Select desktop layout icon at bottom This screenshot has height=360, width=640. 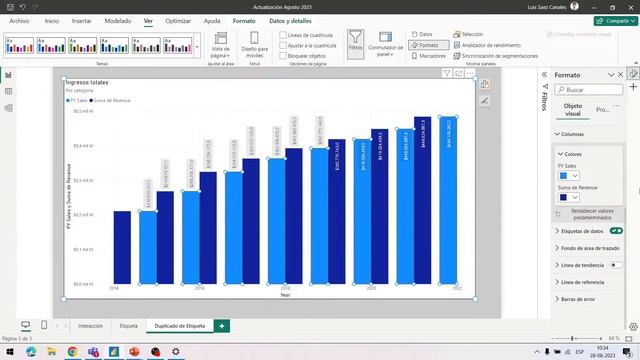pos(25,325)
